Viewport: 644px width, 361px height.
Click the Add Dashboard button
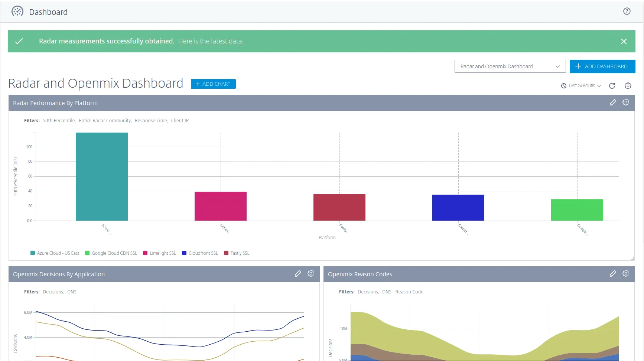[x=602, y=66]
